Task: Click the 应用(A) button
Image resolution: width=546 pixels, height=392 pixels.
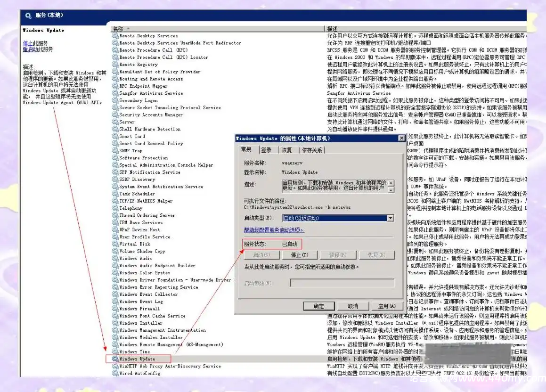Action: [x=387, y=306]
